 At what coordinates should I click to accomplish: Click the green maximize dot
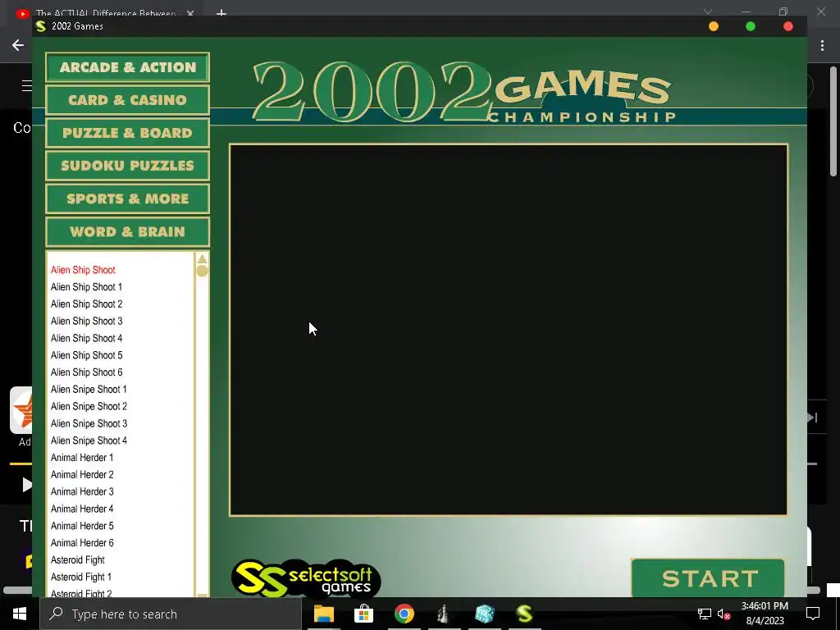(x=751, y=26)
